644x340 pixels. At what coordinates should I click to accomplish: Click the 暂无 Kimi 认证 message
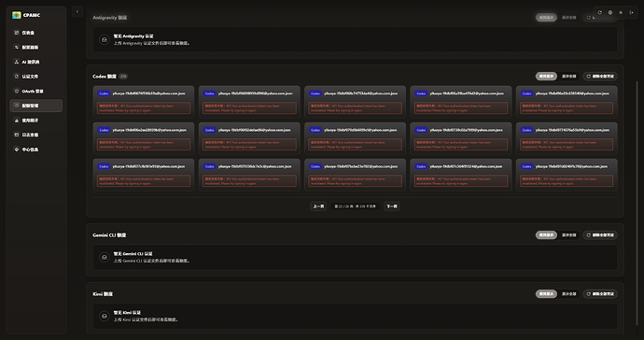(x=127, y=313)
